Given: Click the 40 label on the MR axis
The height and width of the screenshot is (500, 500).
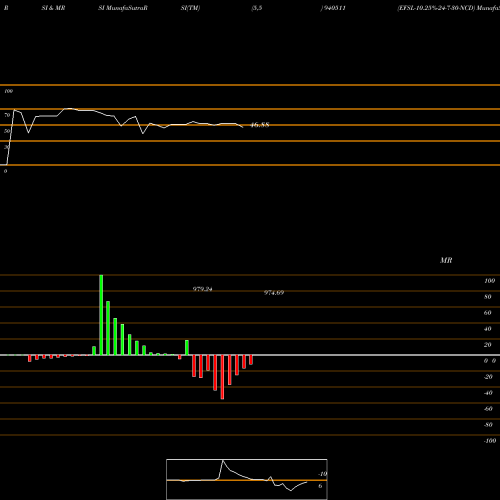Looking at the screenshot, I should [x=487, y=329].
